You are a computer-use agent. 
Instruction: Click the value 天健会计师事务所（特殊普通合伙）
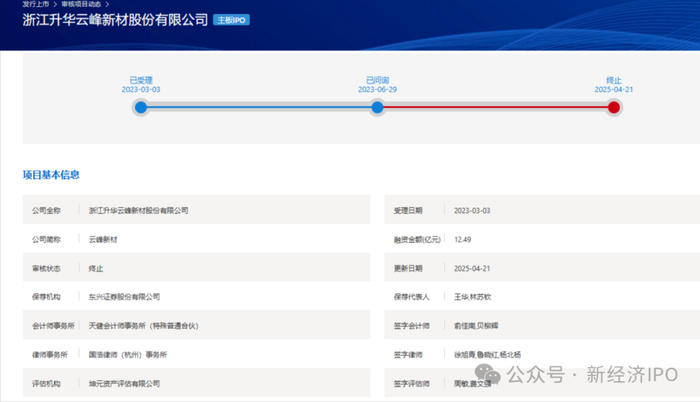(143, 326)
